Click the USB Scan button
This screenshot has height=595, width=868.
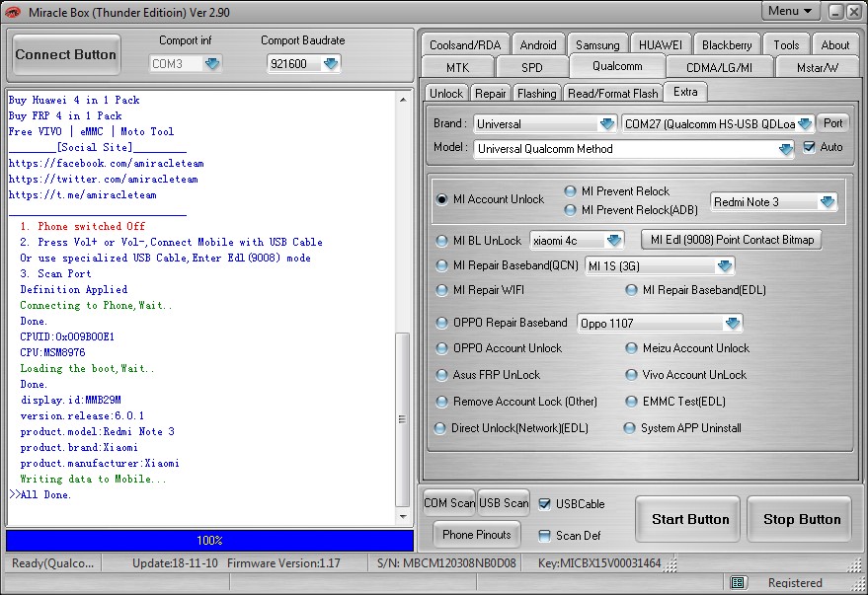[x=504, y=503]
